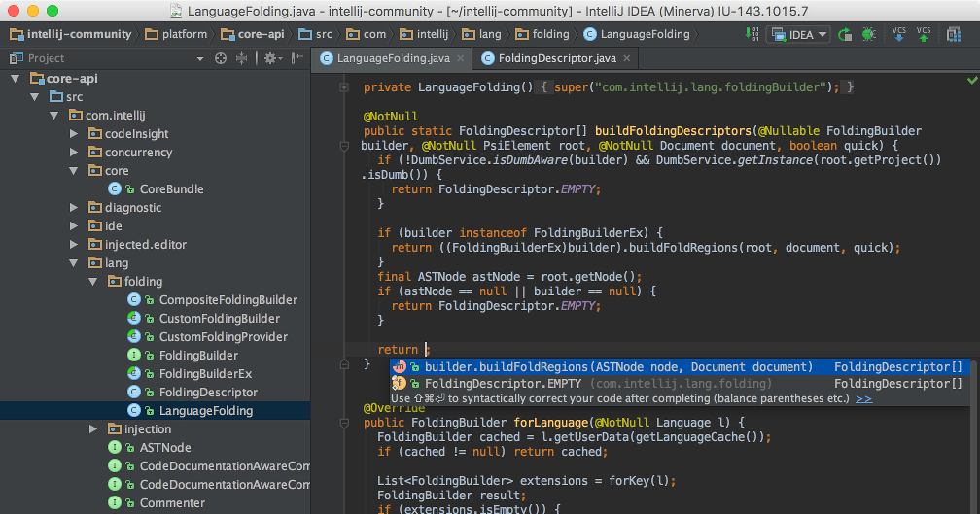The height and width of the screenshot is (514, 980).
Task: Close the LanguageFolding.java tab
Action: click(x=461, y=58)
